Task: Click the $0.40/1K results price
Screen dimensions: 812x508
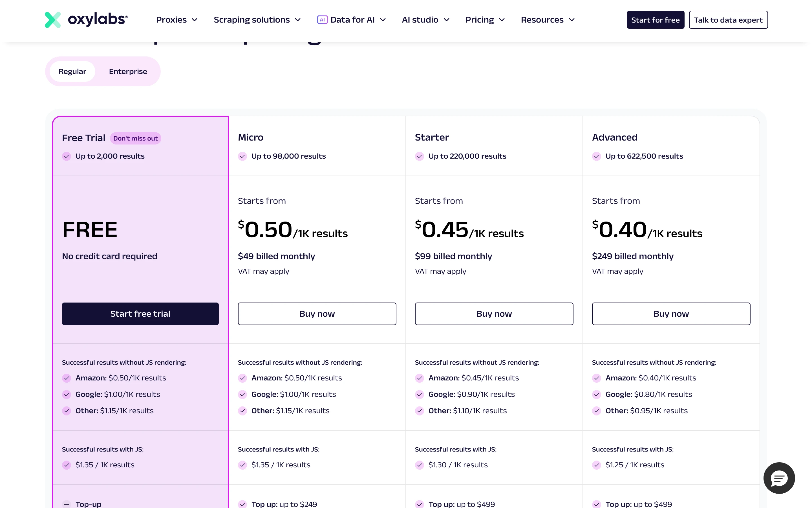Action: click(x=647, y=230)
